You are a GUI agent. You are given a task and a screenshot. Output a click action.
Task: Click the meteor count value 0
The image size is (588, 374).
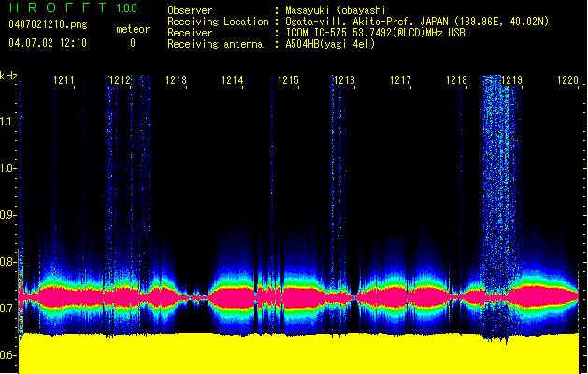coord(133,43)
